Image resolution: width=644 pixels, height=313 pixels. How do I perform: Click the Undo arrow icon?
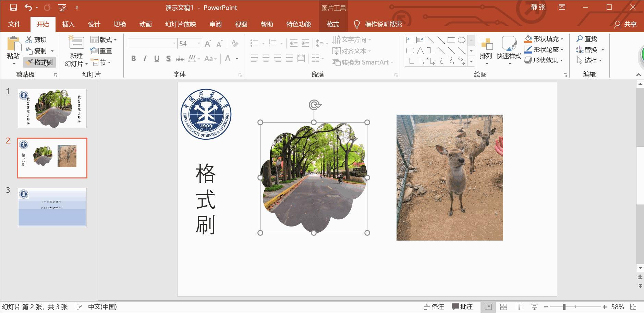click(28, 8)
